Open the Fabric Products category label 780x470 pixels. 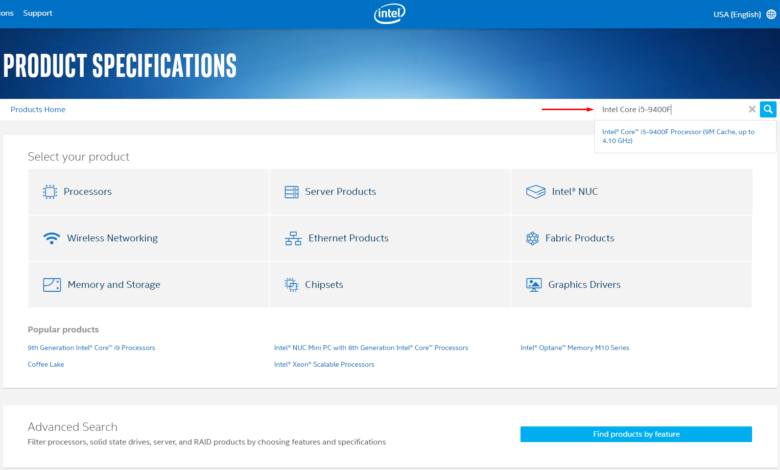[x=580, y=238]
